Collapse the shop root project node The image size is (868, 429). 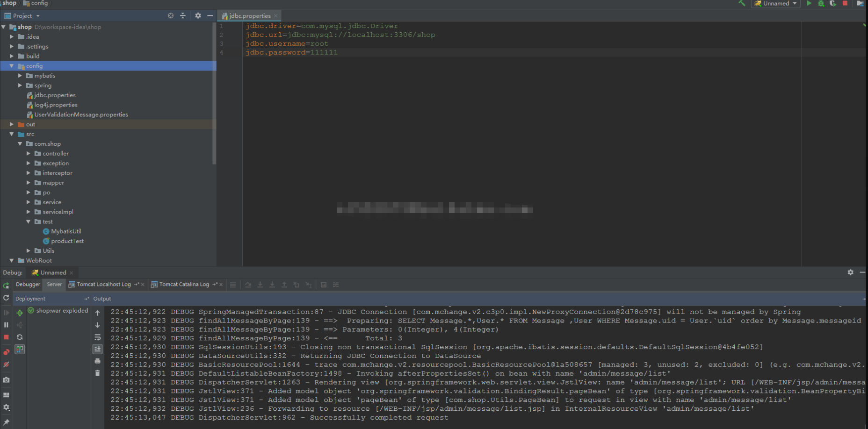[4, 27]
